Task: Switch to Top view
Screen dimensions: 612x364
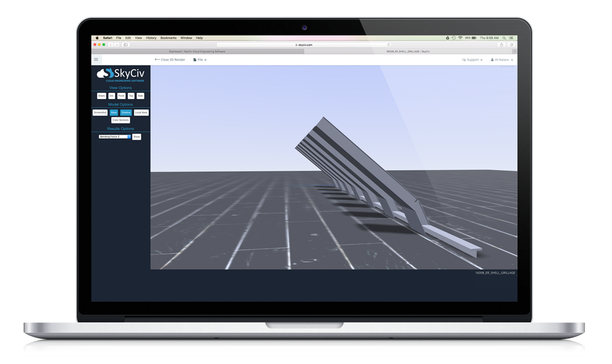Action: click(x=131, y=95)
